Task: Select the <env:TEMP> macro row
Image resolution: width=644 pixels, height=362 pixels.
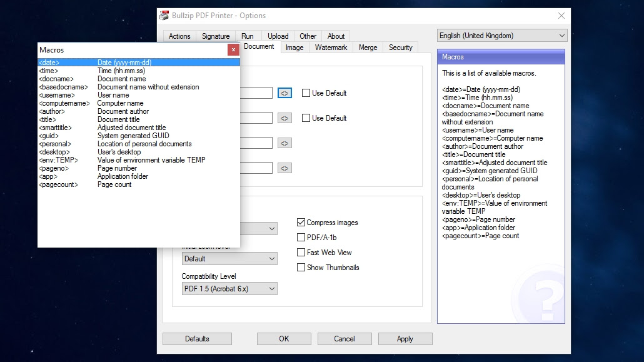Action: coord(139,160)
